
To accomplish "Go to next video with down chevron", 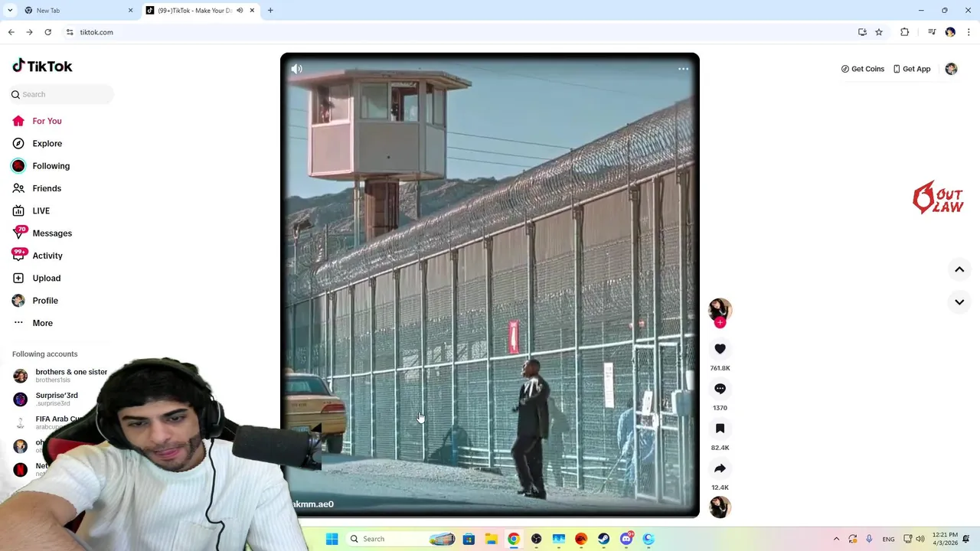I will (959, 302).
